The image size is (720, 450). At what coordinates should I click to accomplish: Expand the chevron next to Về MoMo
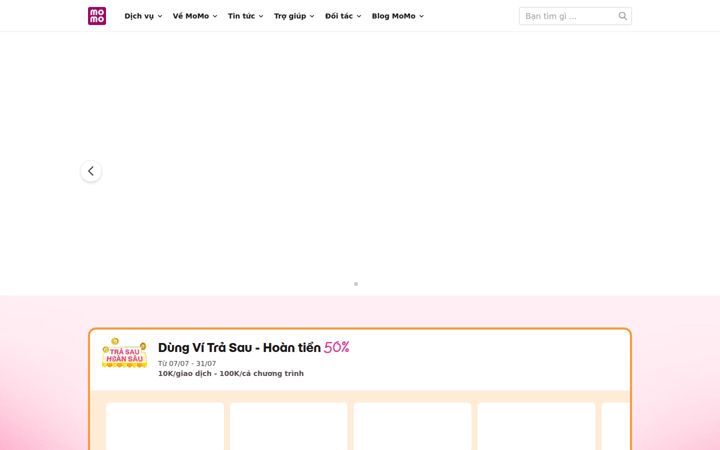(x=215, y=16)
